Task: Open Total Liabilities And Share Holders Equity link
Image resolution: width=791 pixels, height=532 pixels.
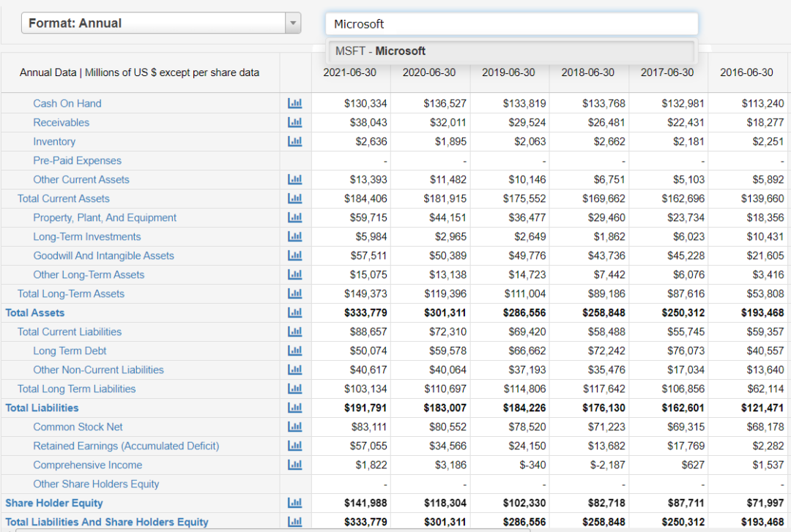Action: pos(107,522)
